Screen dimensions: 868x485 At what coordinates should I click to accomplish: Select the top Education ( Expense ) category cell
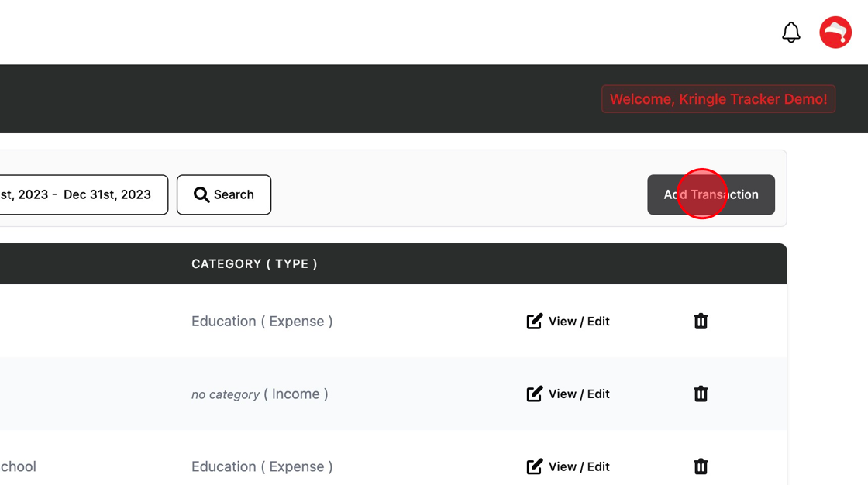tap(262, 321)
